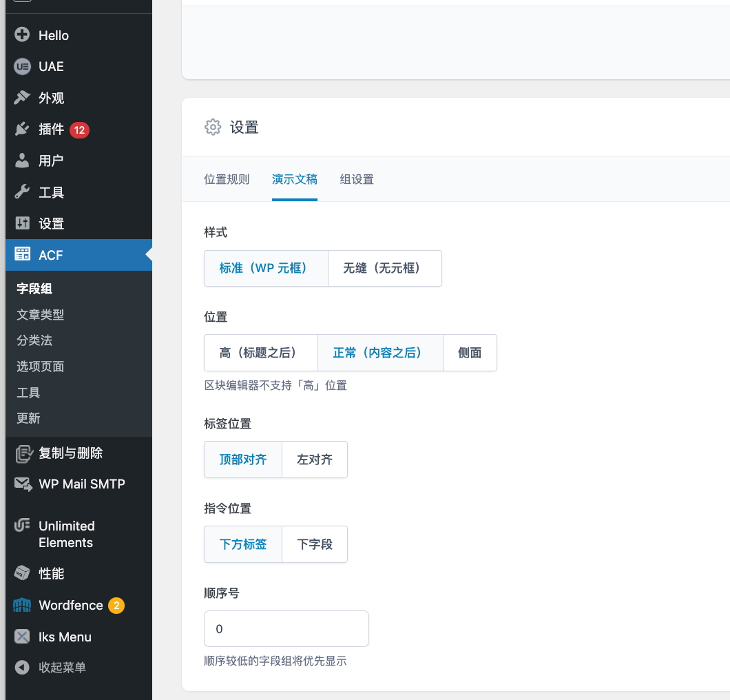730x700 pixels.
Task: Click the 外观 paintbrush icon
Action: (x=22, y=98)
